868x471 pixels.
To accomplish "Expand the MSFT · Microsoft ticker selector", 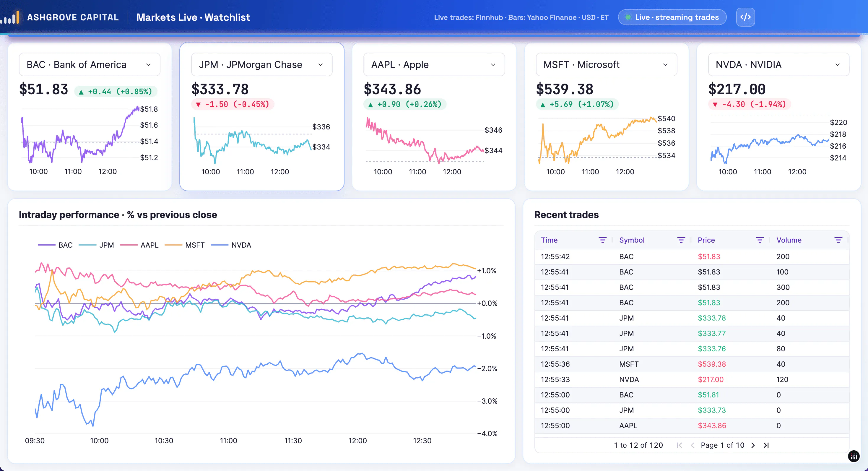I will [x=606, y=64].
